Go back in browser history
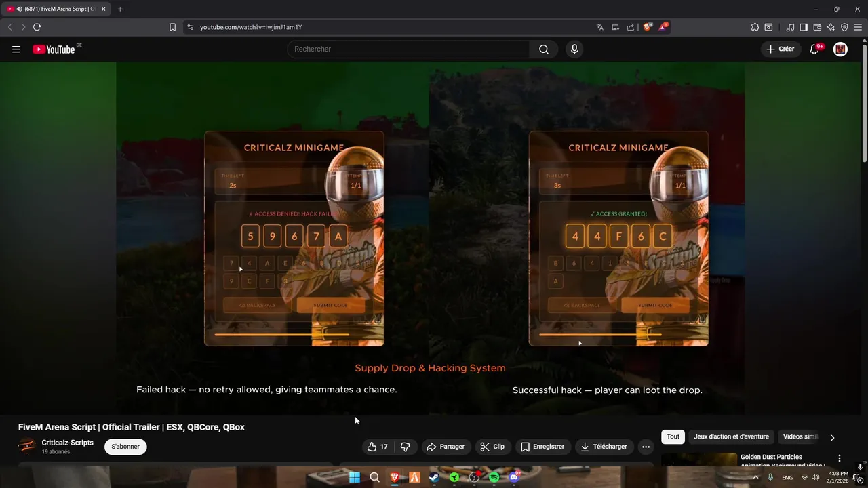868x488 pixels. coord(9,27)
